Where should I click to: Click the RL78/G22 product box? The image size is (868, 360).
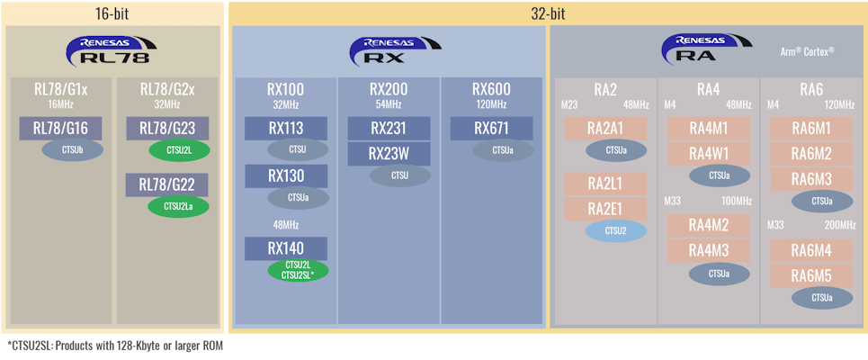pos(167,184)
